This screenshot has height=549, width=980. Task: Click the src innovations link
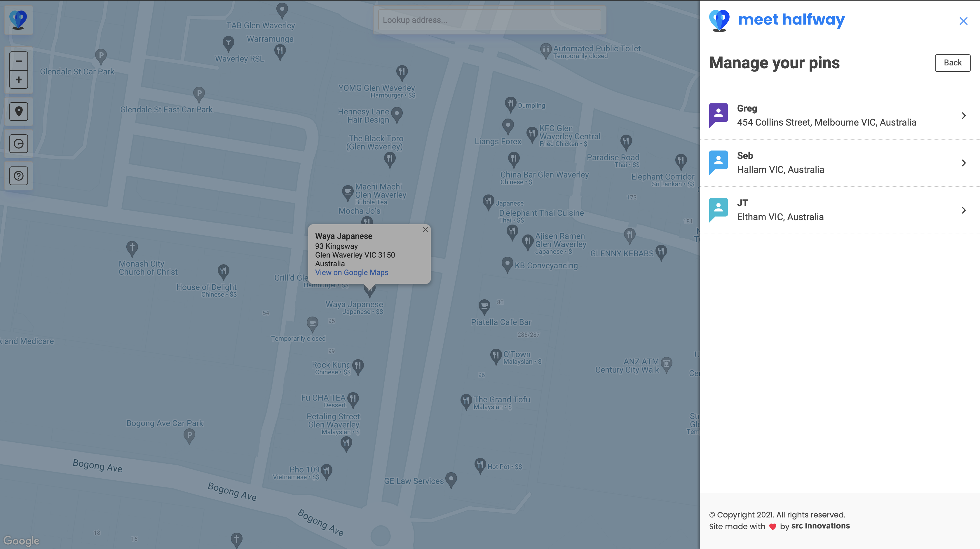tap(820, 526)
